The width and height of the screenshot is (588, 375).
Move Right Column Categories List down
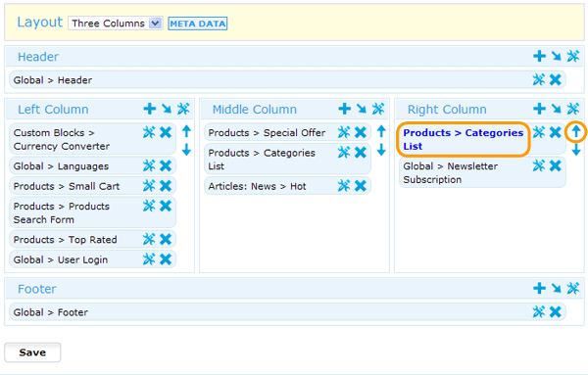click(576, 150)
